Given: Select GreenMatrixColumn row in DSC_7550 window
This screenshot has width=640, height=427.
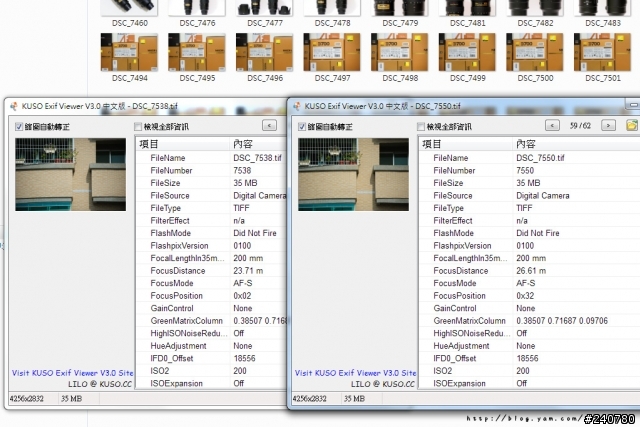Looking at the screenshot, I should pos(529,321).
